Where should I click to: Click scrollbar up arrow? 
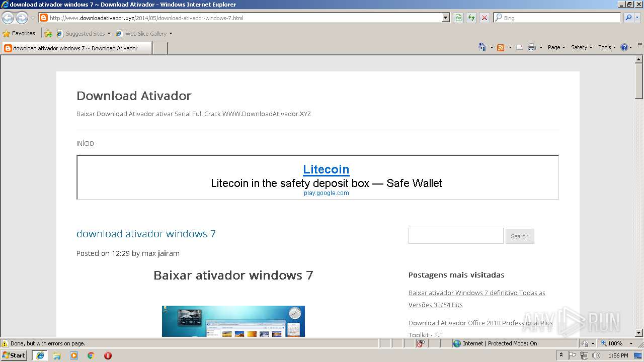point(639,59)
